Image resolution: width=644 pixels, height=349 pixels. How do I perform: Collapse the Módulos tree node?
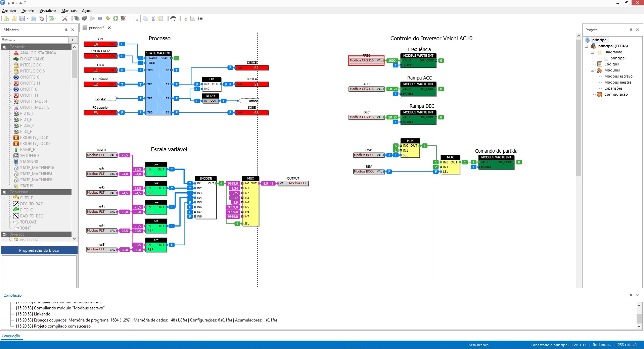[x=593, y=70]
